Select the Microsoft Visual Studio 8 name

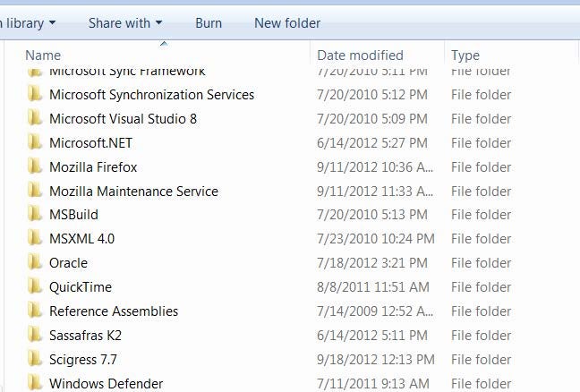123,119
